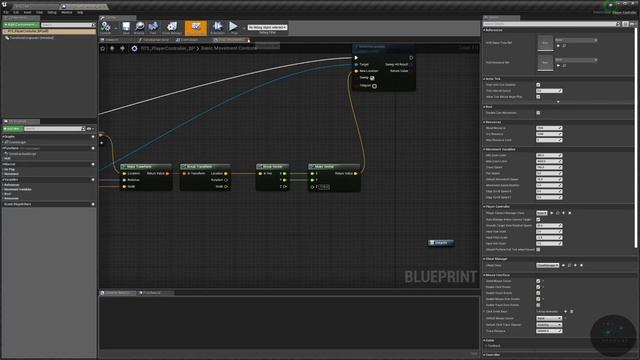Viewport: 640px width, 360px height.
Task: Click the Make Transform node header
Action: [146, 167]
